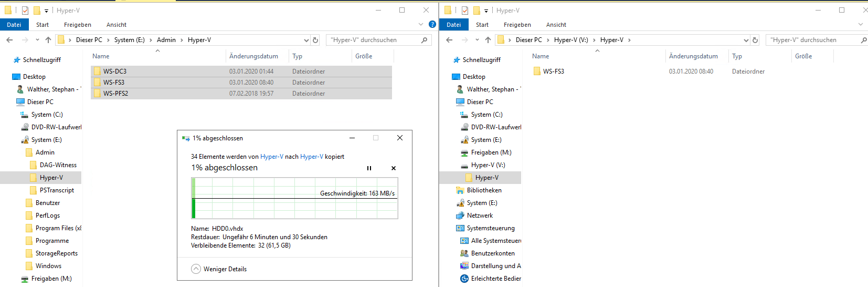Image resolution: width=868 pixels, height=287 pixels.
Task: Refresh the right window folder view
Action: click(755, 40)
